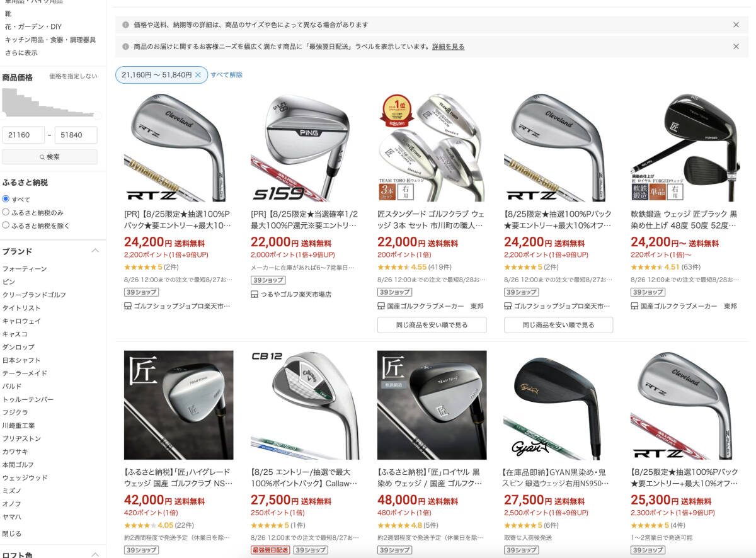Dismiss the price and shipping details notice

pos(736,25)
